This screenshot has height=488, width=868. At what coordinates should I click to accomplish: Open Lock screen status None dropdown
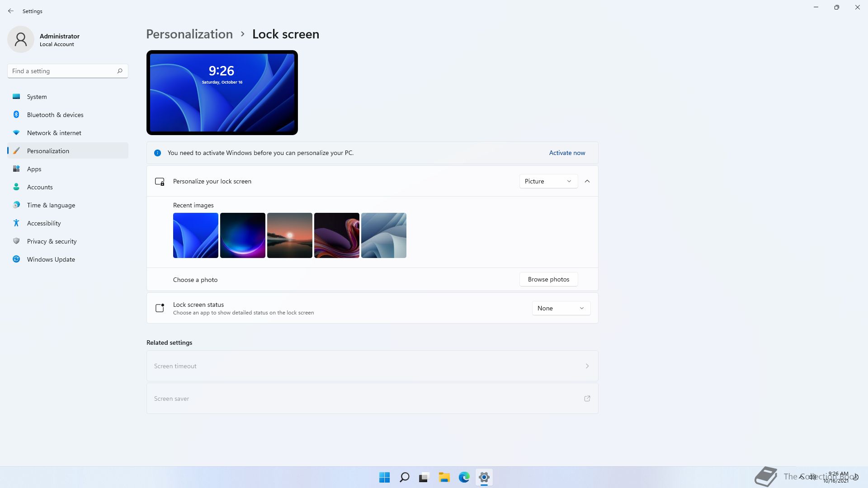coord(561,308)
